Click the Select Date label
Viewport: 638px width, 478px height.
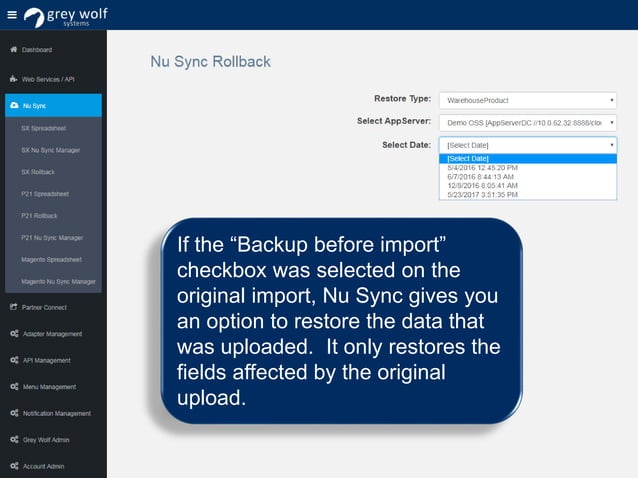[406, 145]
